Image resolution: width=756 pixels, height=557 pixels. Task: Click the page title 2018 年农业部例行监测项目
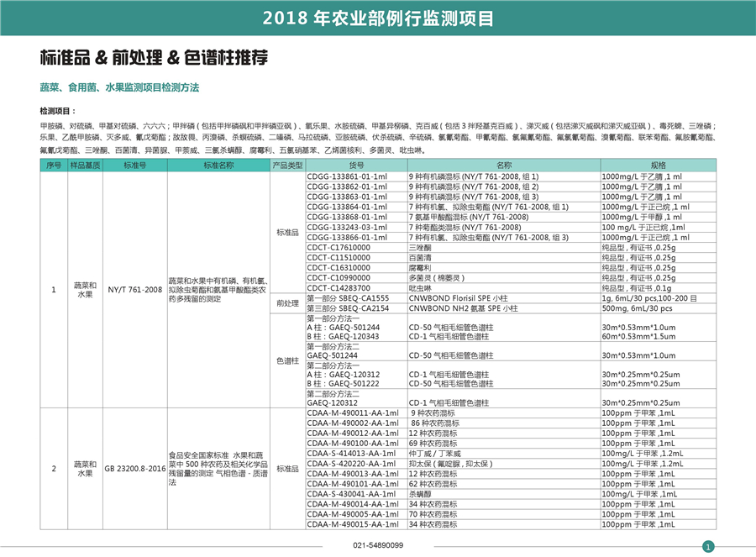pyautogui.click(x=378, y=18)
